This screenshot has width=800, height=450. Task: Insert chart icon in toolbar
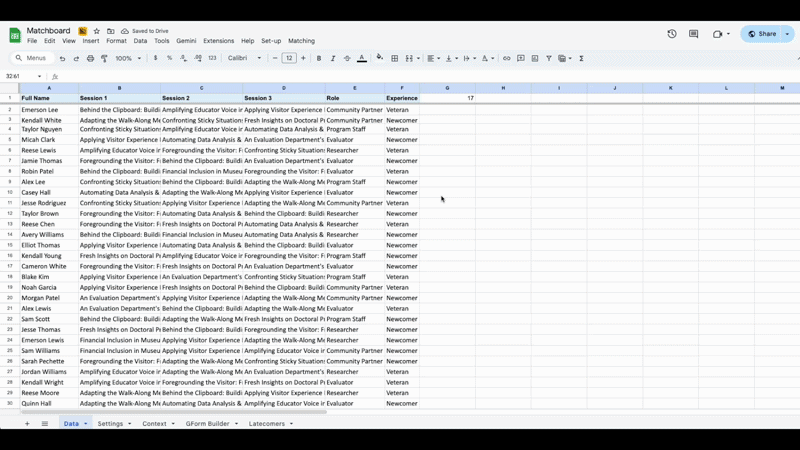click(535, 58)
